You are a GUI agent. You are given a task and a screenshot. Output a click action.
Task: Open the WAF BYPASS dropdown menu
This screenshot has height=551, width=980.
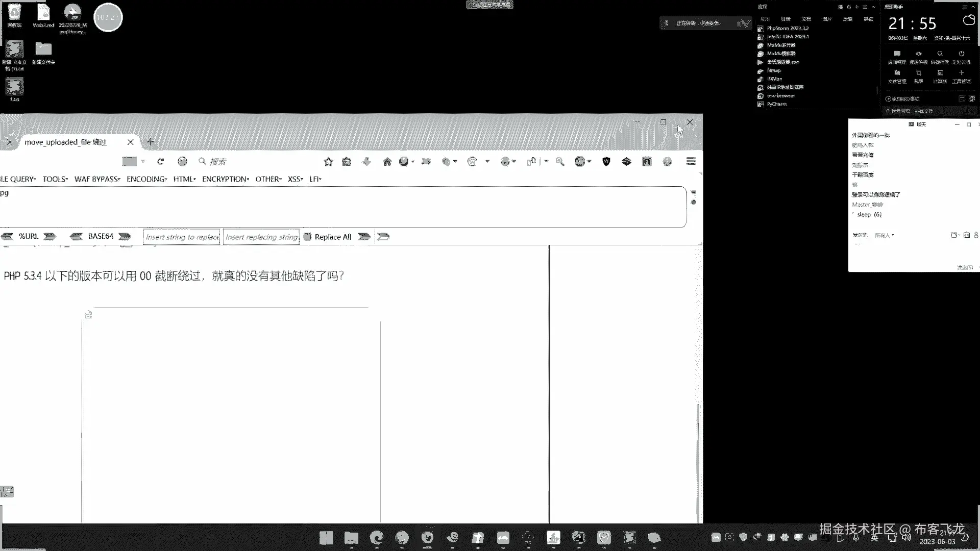pyautogui.click(x=97, y=179)
